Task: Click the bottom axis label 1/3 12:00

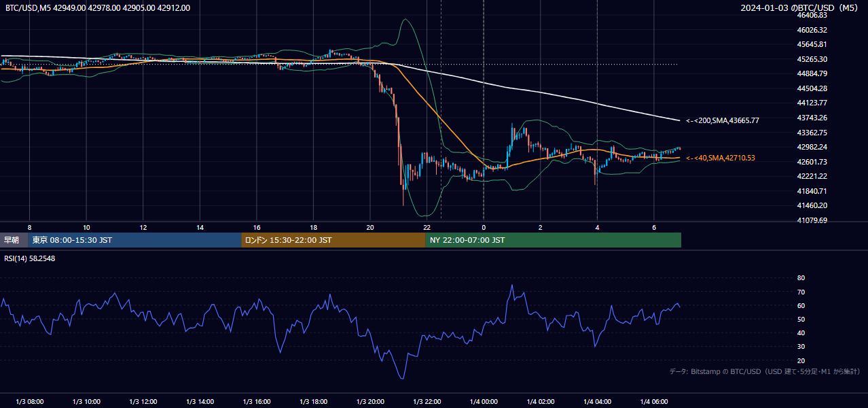Action: [x=143, y=402]
